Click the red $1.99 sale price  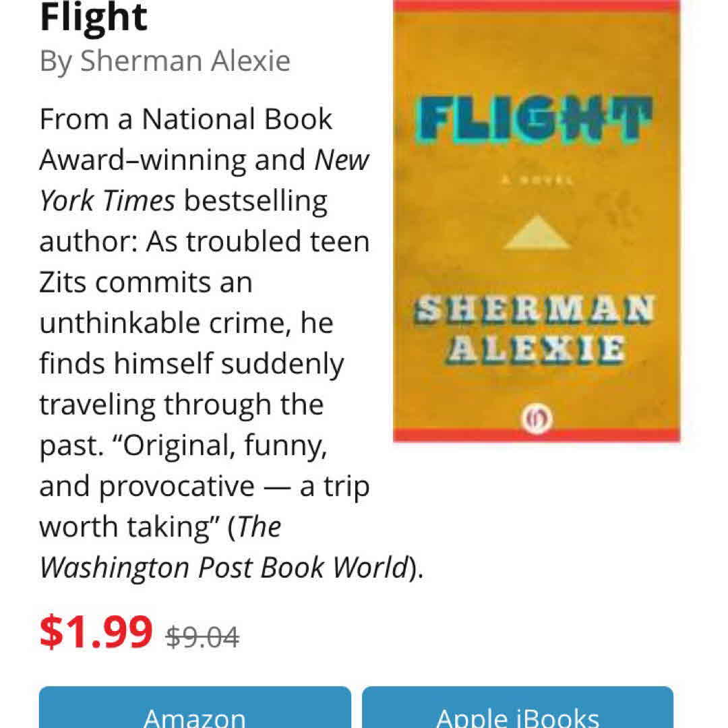coord(96,632)
